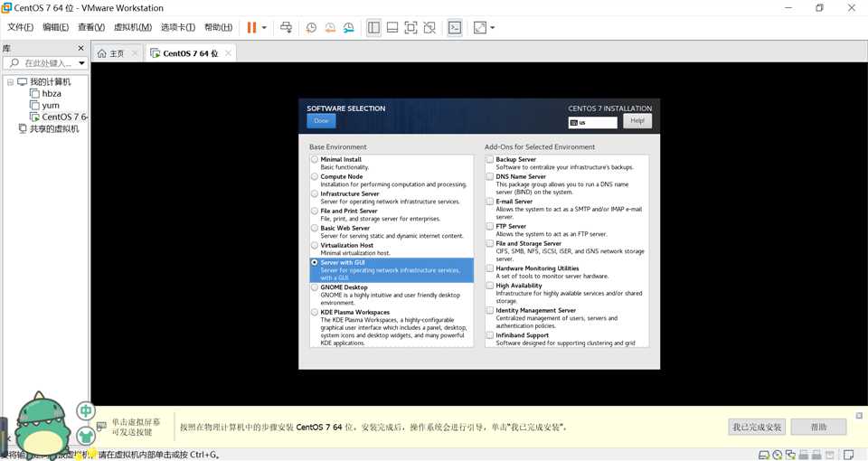The image size is (868, 461).
Task: Open the 选项卡(T) menu
Action: (178, 27)
